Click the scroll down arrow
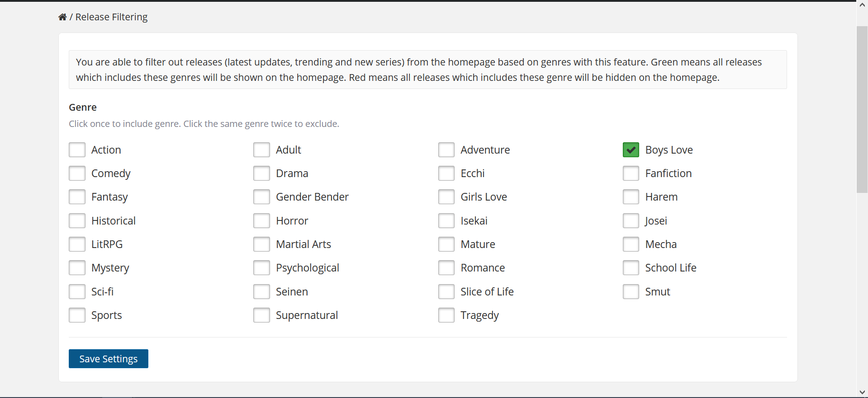Viewport: 868px width, 398px height. [862, 392]
